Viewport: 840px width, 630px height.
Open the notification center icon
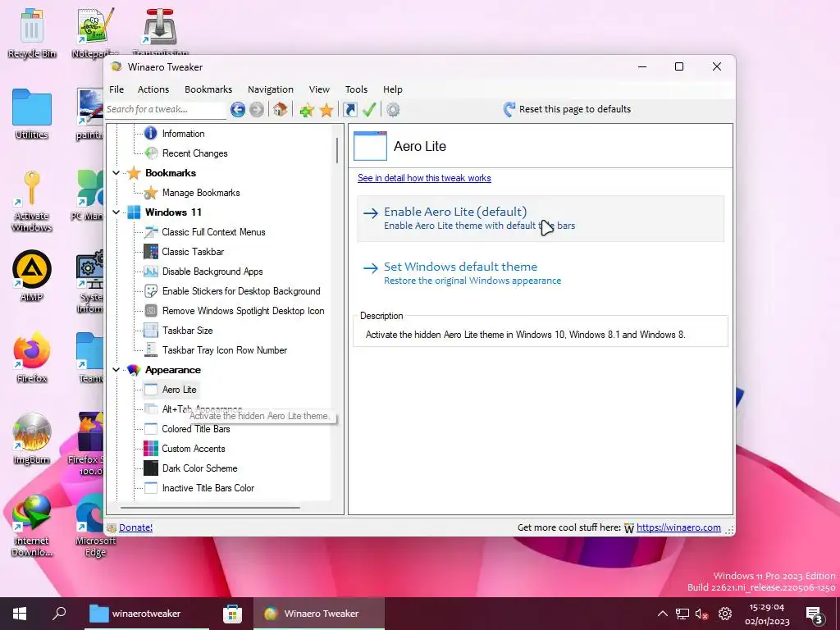[815, 615]
